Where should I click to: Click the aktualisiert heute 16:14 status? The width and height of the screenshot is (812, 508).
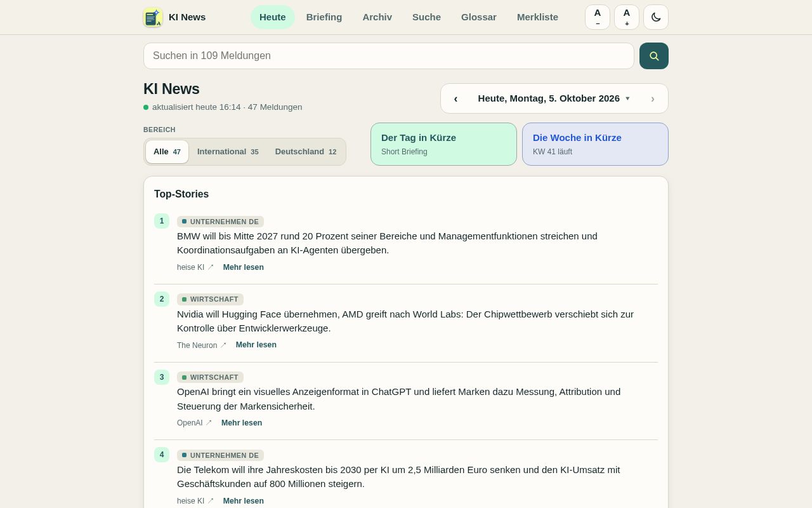click(223, 107)
